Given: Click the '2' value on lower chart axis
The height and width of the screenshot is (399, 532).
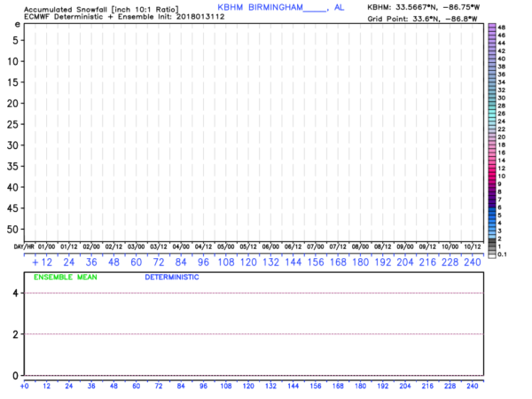Looking at the screenshot, I should point(16,334).
